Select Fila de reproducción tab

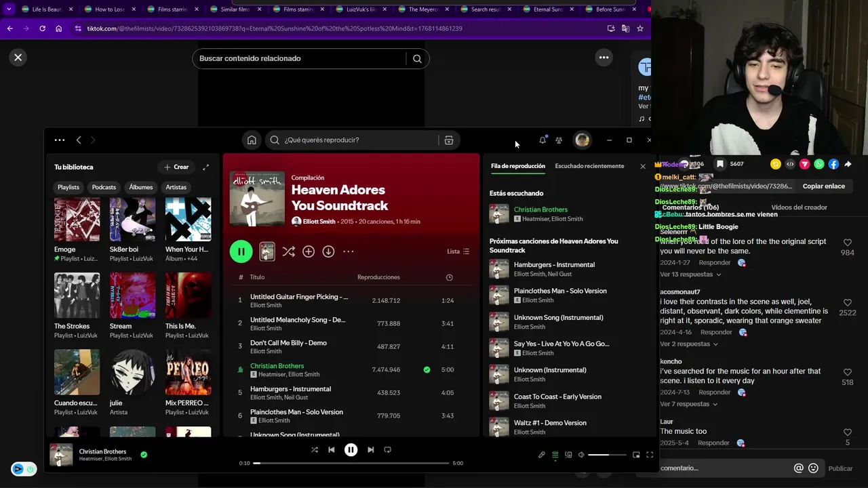click(x=518, y=166)
